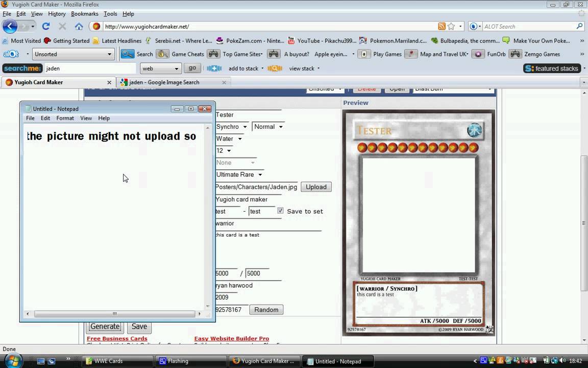Open Map and Travel UK toolbar item
Viewport: 588px width, 368px height.
(x=437, y=54)
